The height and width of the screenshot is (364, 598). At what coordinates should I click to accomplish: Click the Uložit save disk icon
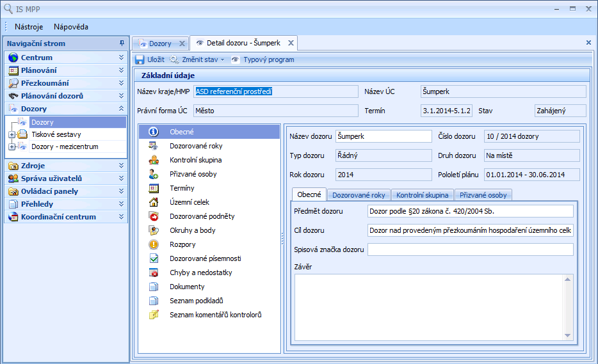pyautogui.click(x=140, y=59)
